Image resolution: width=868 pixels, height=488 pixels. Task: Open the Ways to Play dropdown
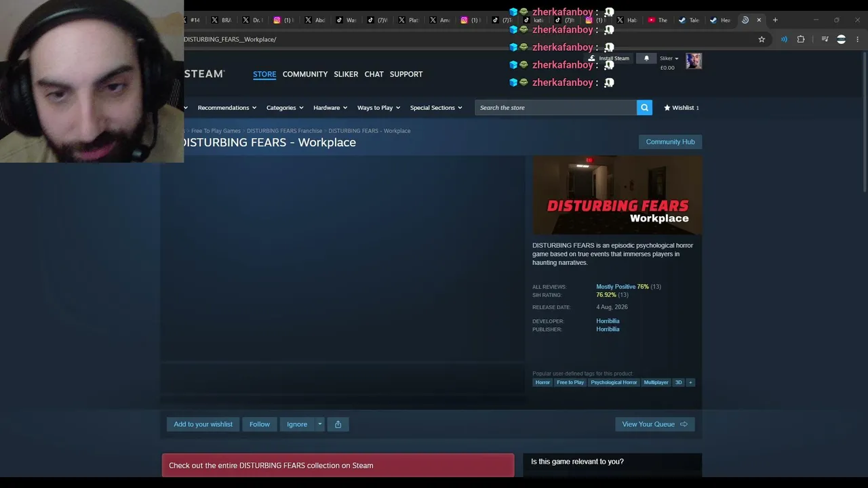click(378, 108)
